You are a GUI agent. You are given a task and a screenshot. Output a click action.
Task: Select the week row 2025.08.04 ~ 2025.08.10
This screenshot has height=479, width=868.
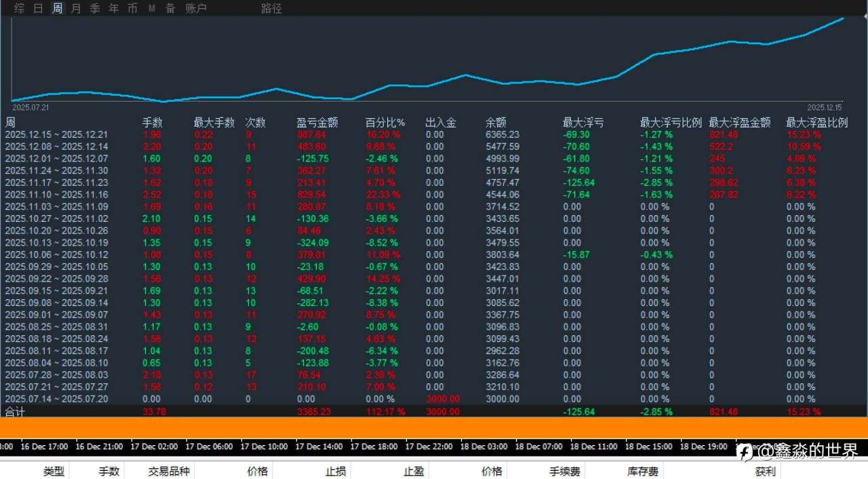(434, 363)
